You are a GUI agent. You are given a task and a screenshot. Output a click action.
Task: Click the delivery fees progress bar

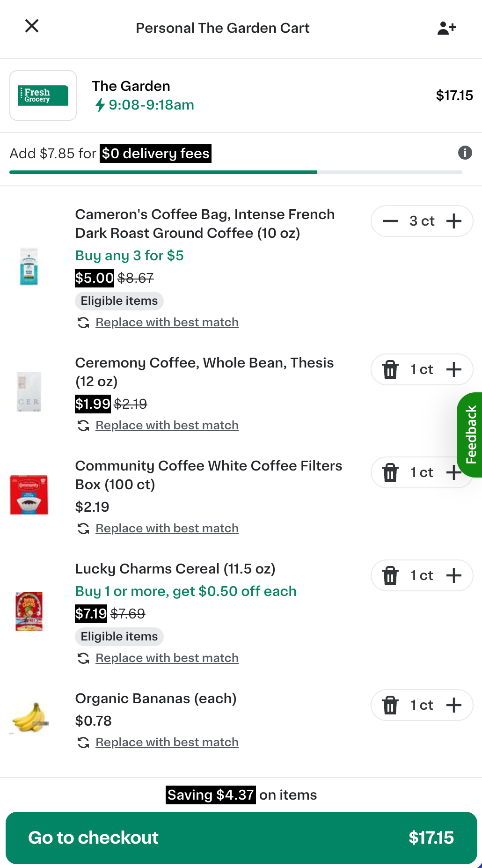tap(241, 172)
